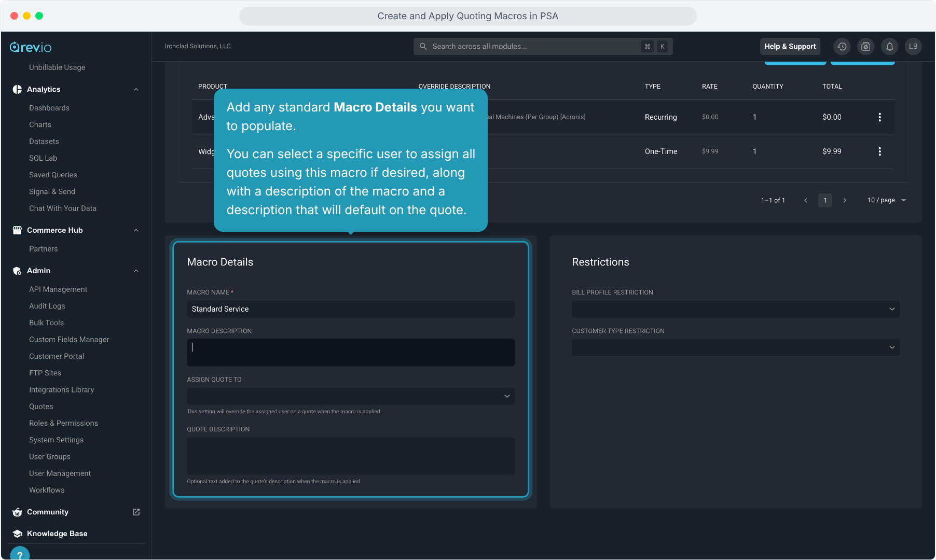Open Quotes under Admin
This screenshot has height=560, width=936.
(41, 407)
